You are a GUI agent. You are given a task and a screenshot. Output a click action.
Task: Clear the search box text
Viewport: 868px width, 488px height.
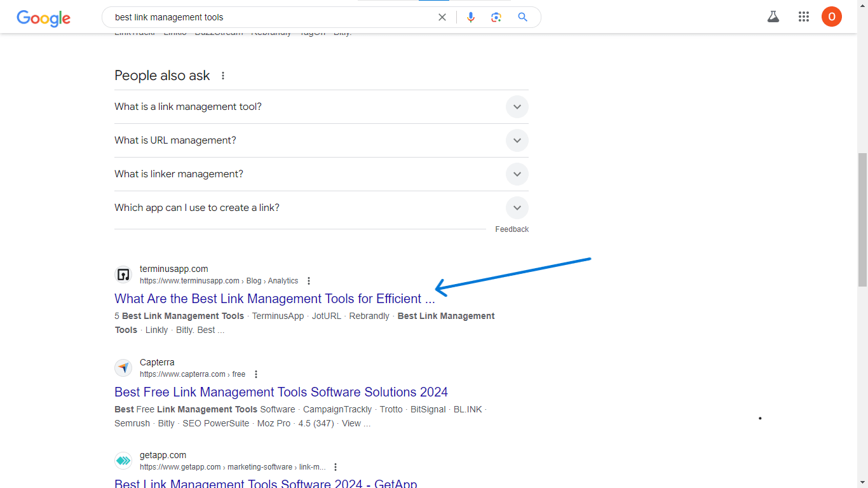point(442,17)
